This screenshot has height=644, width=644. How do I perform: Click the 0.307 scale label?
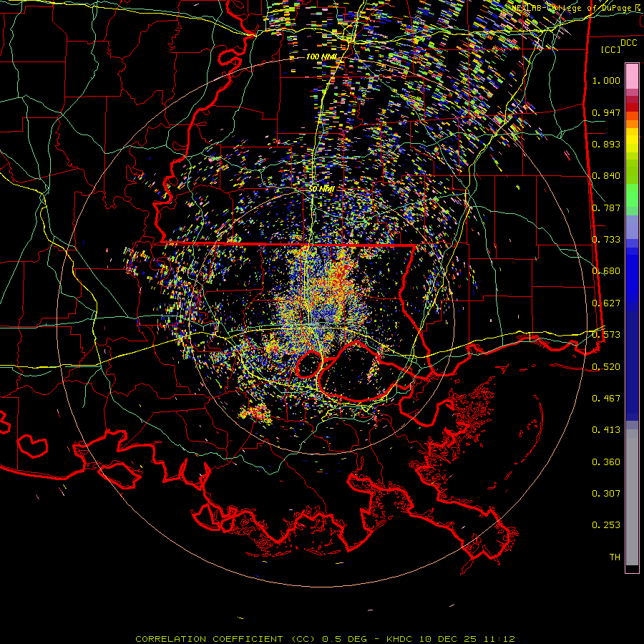(x=606, y=494)
